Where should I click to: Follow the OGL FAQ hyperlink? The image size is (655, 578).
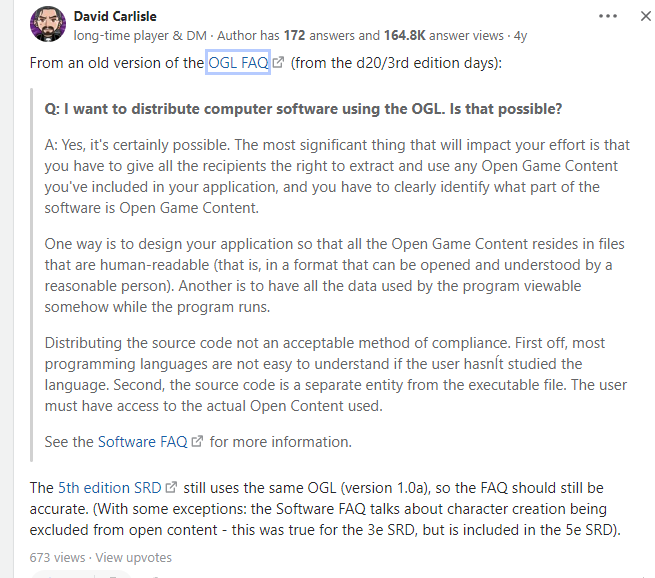pyautogui.click(x=239, y=63)
